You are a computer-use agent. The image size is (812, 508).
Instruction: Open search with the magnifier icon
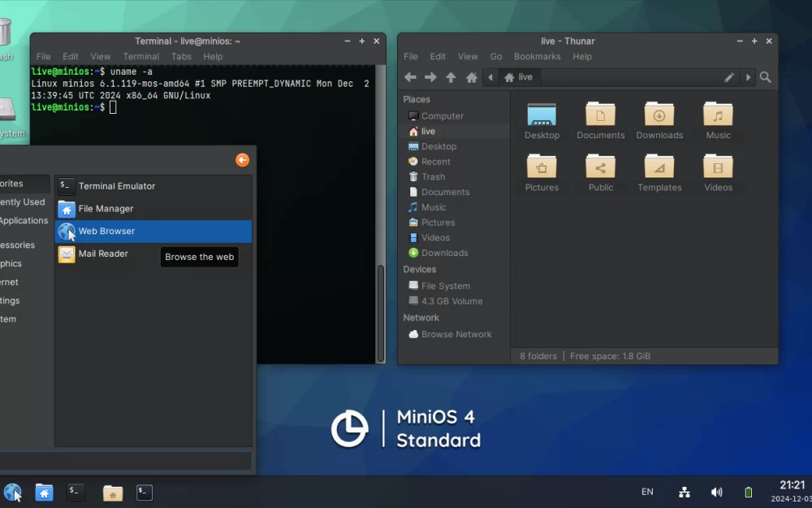(x=765, y=77)
